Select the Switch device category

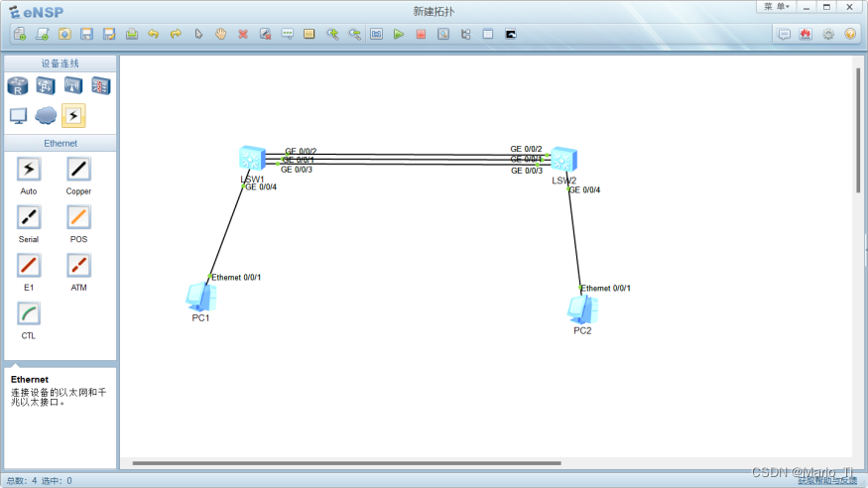point(46,85)
